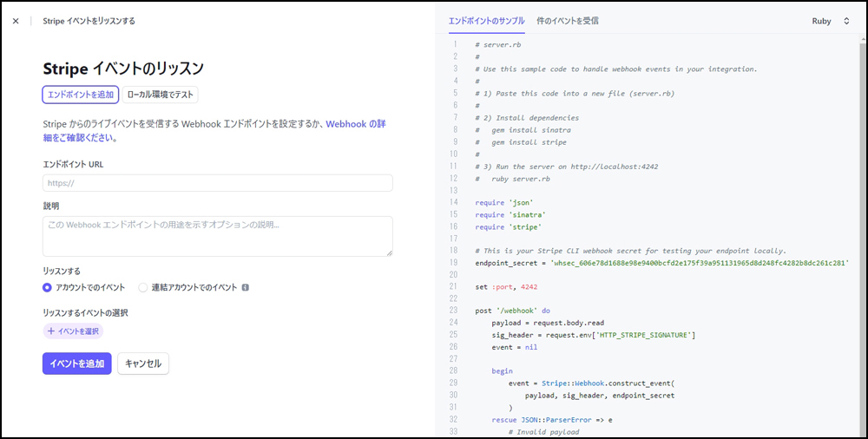Click the "rescue JSON::ParserError => e" line
The width and height of the screenshot is (868, 439).
click(552, 420)
